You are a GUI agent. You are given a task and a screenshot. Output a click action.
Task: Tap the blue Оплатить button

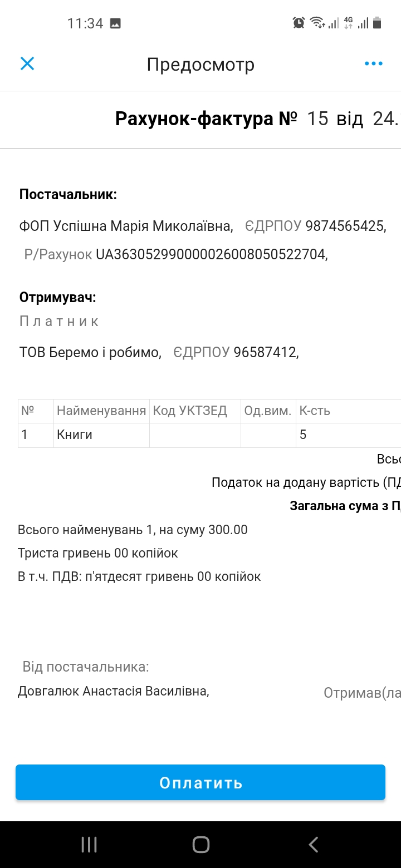pos(200,782)
